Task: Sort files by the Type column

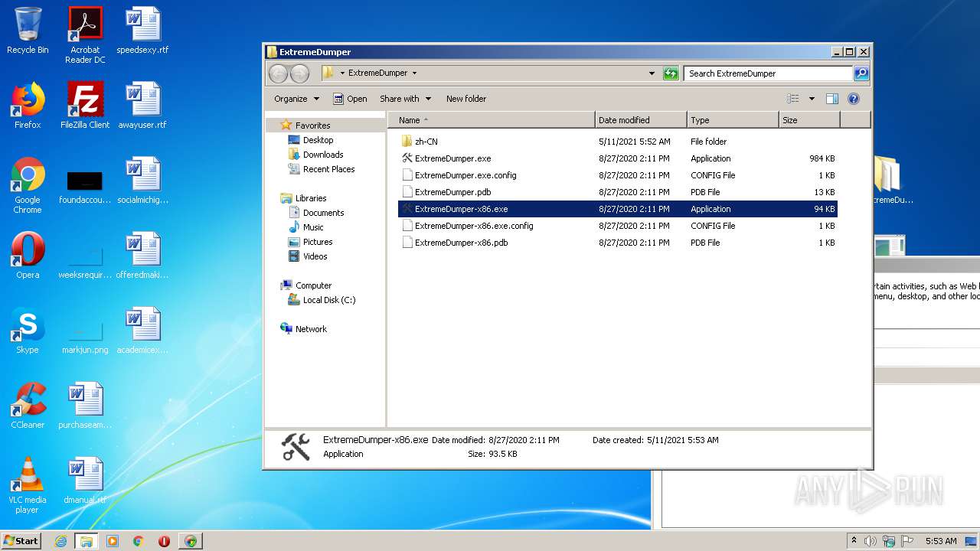Action: tap(733, 120)
